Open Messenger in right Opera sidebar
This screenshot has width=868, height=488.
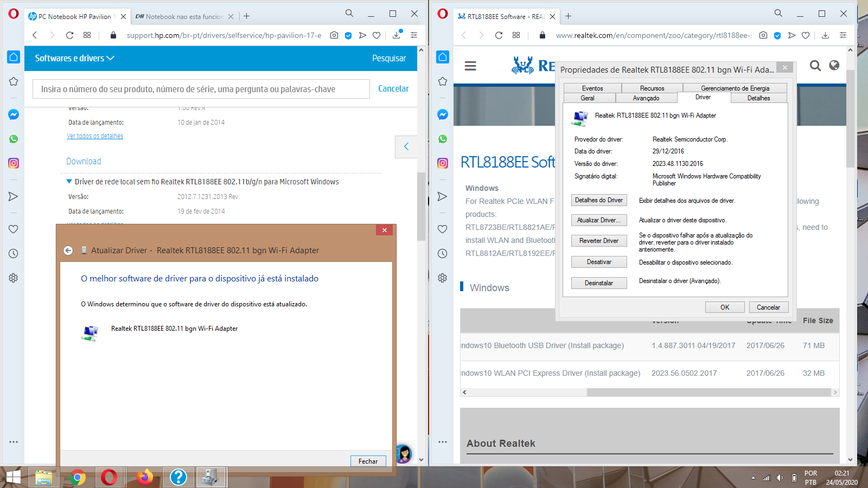pyautogui.click(x=443, y=114)
